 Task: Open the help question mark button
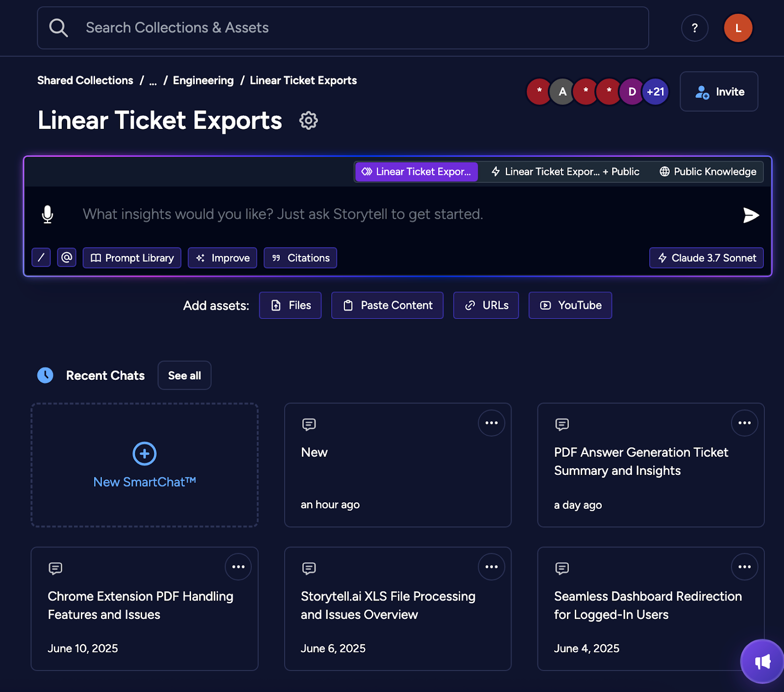694,28
